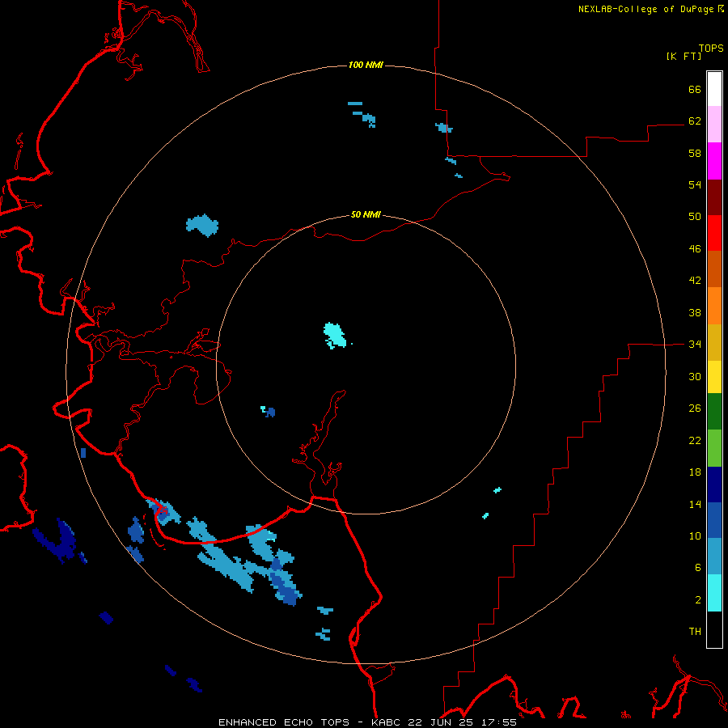Click the '[K FT]' units label
Screen dimensions: 728x728
[684, 56]
